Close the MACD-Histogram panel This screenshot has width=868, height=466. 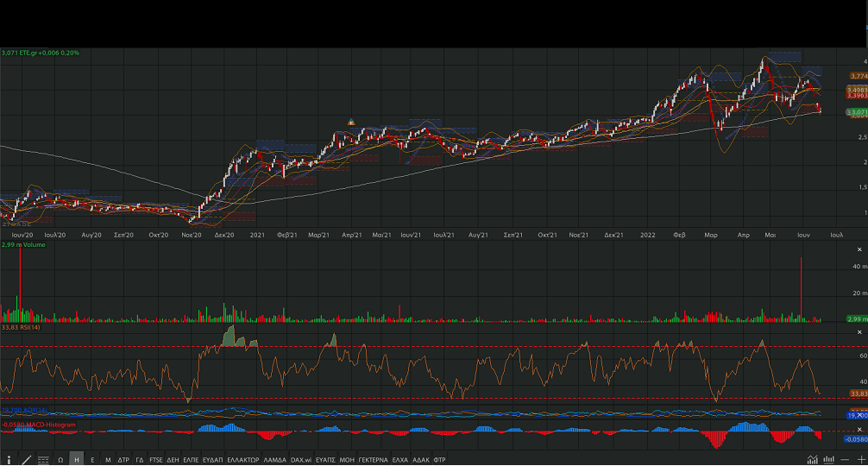pos(859,429)
